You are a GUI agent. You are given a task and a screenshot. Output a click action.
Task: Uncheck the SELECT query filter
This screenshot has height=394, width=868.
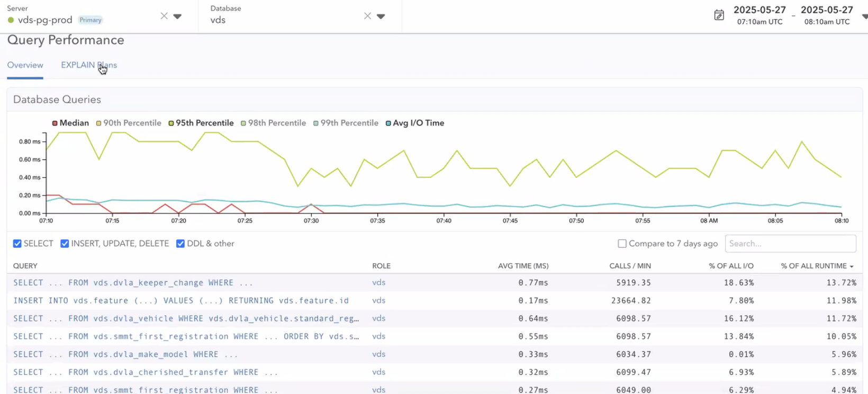point(17,244)
